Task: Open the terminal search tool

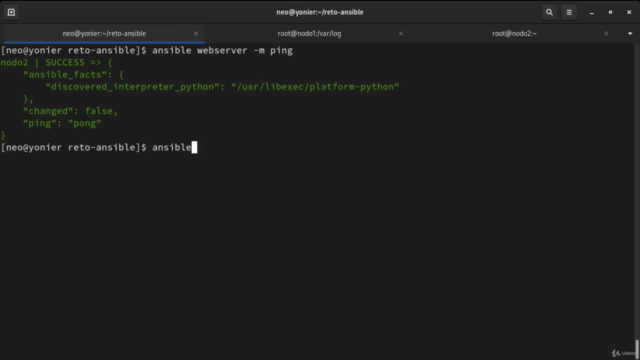Action: coord(549,12)
